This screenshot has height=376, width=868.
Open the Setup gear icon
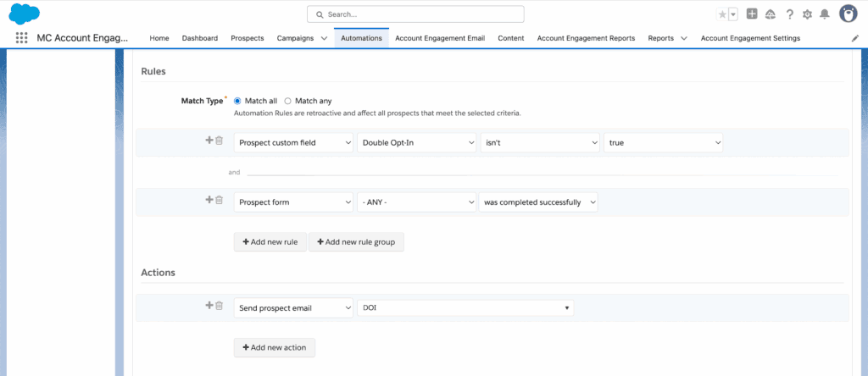[807, 14]
